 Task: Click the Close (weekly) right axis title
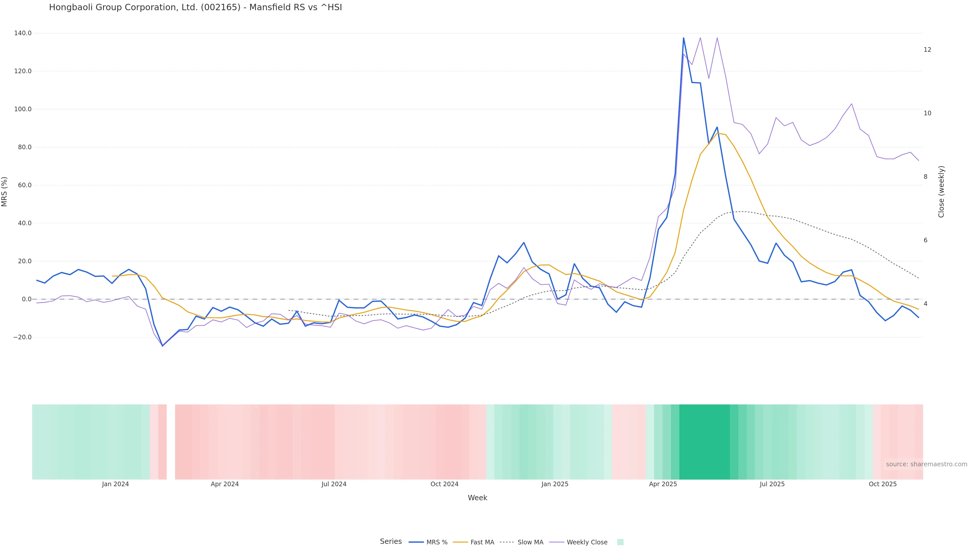[941, 192]
